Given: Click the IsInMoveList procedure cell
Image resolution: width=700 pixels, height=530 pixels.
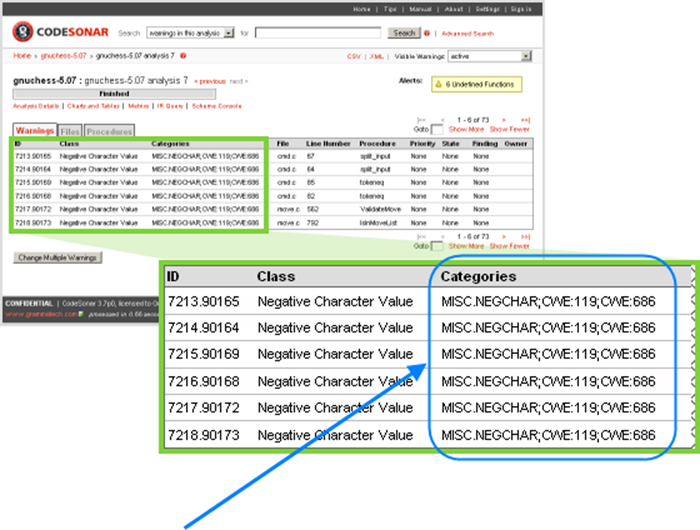Looking at the screenshot, I should point(378,222).
